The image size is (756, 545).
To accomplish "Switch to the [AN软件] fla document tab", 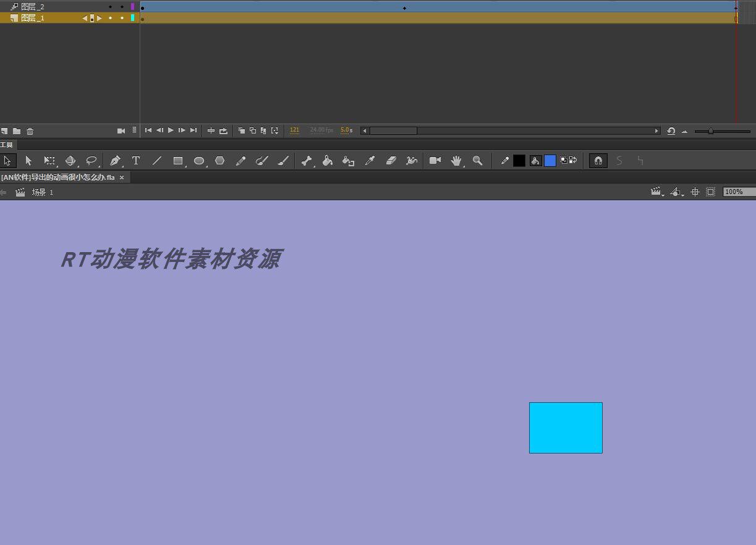I will pyautogui.click(x=58, y=177).
